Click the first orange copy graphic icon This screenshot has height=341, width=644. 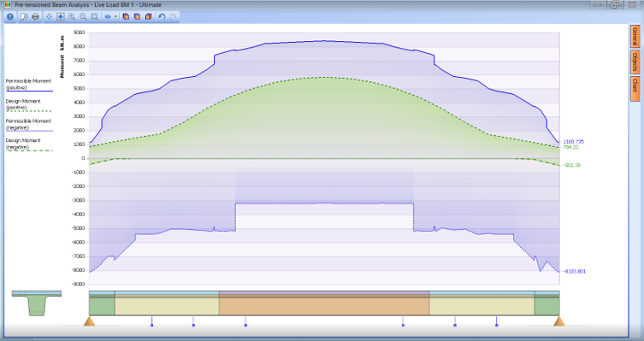click(126, 17)
